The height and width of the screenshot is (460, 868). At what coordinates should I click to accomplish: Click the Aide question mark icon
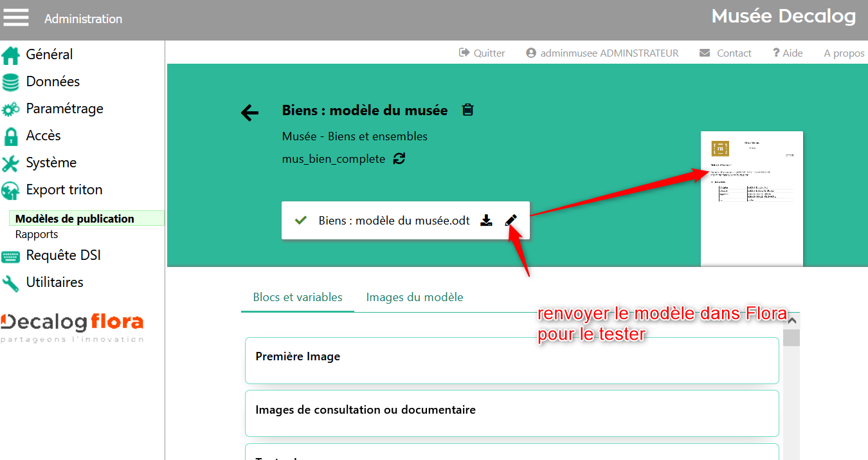click(x=776, y=53)
